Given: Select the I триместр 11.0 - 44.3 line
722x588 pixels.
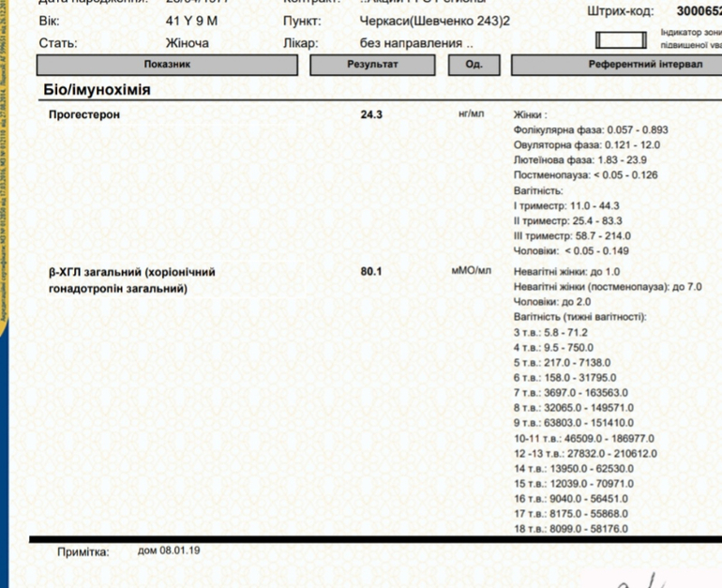Looking at the screenshot, I should point(567,205).
